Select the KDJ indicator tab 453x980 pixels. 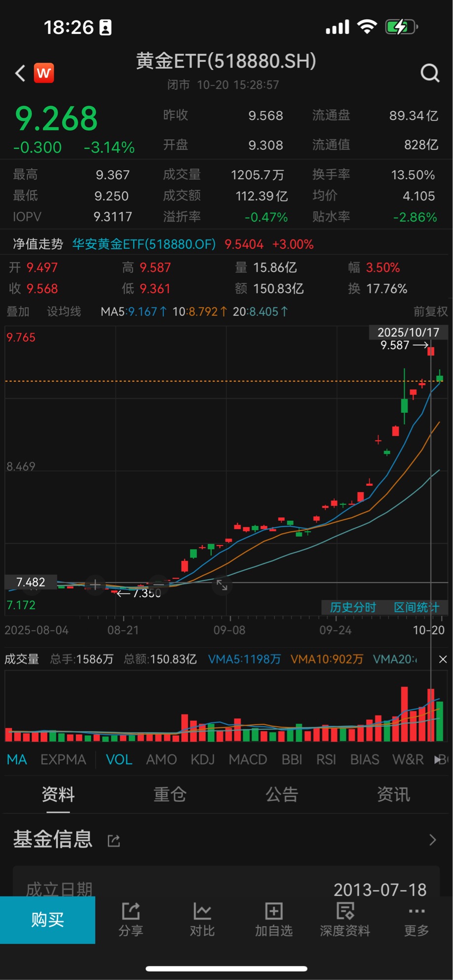point(202,759)
